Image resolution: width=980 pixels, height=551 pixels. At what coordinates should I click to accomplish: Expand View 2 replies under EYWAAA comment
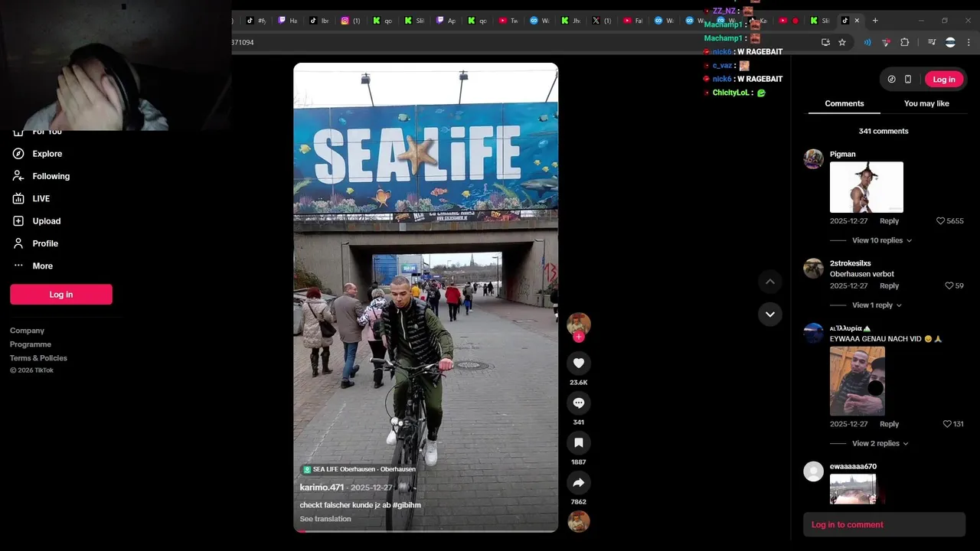pos(880,443)
